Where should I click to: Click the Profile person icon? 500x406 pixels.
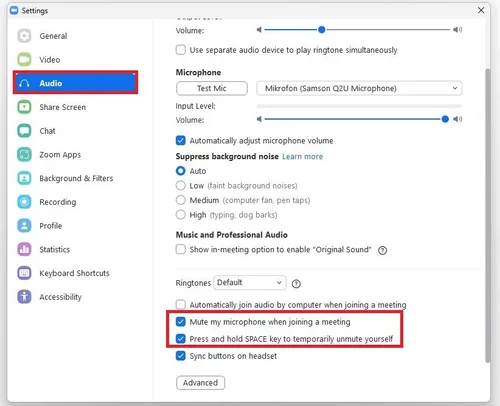click(x=24, y=226)
